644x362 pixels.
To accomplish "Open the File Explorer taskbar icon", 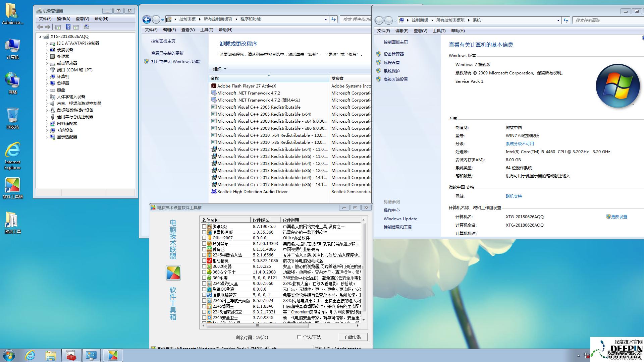I will click(50, 355).
